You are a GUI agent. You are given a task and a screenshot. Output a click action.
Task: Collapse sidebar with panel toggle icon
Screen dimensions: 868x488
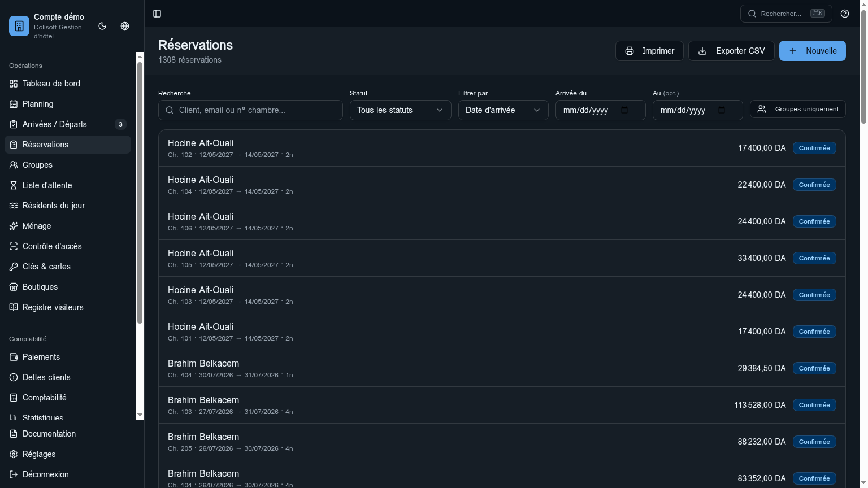pos(157,14)
